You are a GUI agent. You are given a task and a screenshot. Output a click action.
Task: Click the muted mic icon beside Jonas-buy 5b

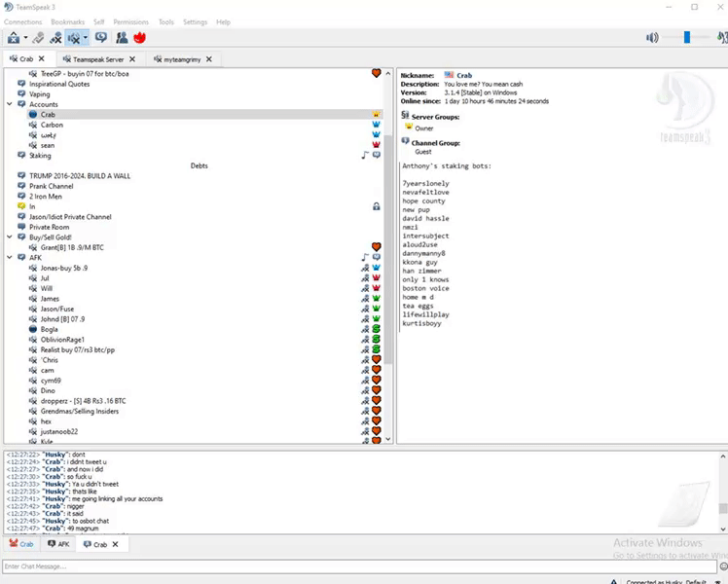(x=365, y=268)
